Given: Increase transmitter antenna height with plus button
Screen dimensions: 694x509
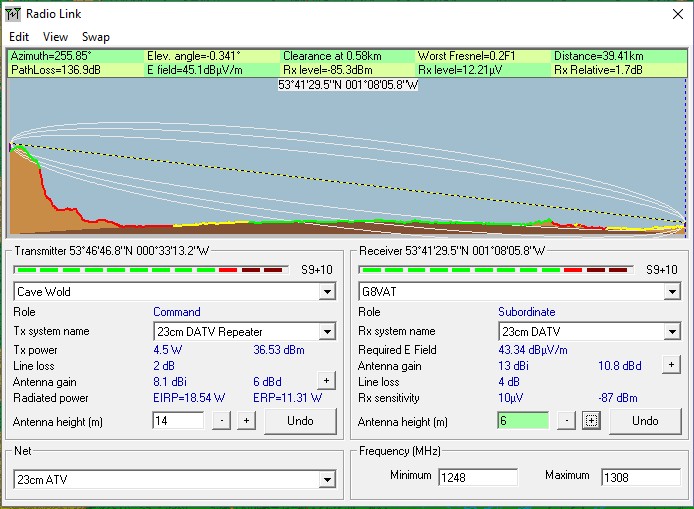Looking at the screenshot, I should pos(246,421).
